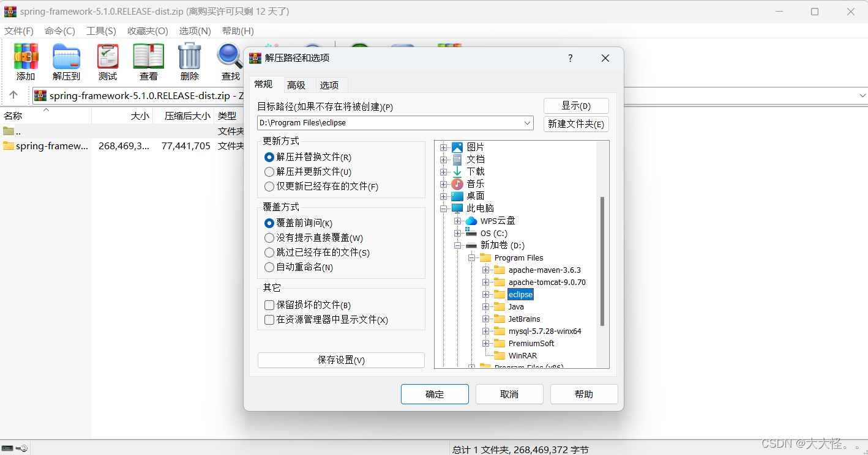
Task: Select 跳过已经存在的文件 radio button
Action: (x=269, y=253)
